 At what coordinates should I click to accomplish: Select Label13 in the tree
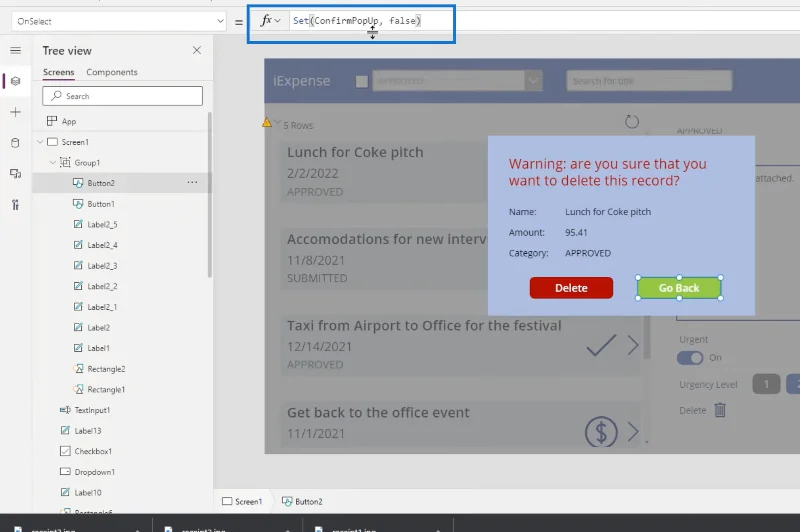tap(88, 430)
